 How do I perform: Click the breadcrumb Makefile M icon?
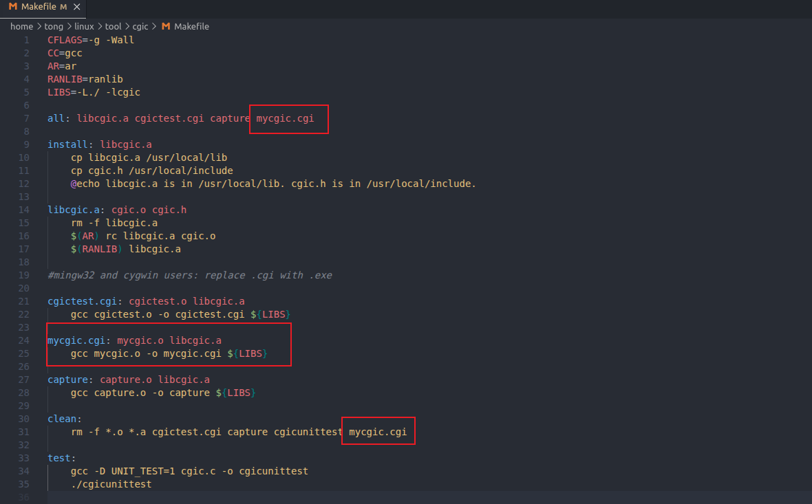tap(166, 26)
